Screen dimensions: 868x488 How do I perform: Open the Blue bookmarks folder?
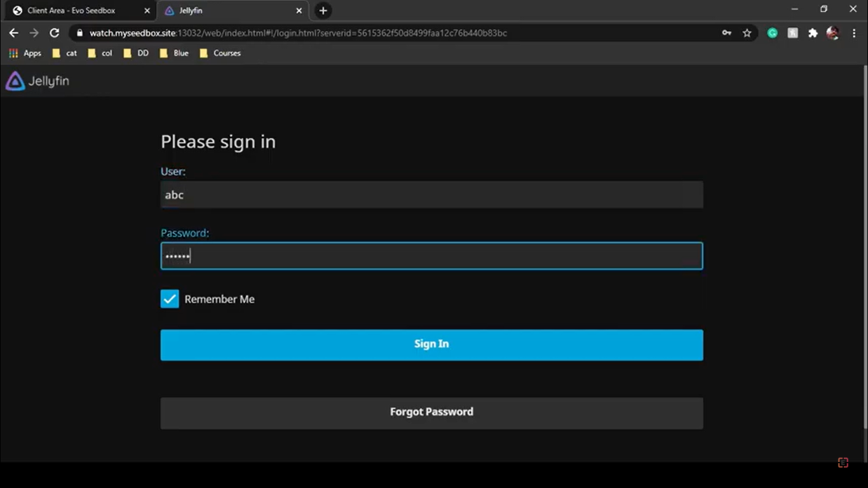click(x=175, y=53)
